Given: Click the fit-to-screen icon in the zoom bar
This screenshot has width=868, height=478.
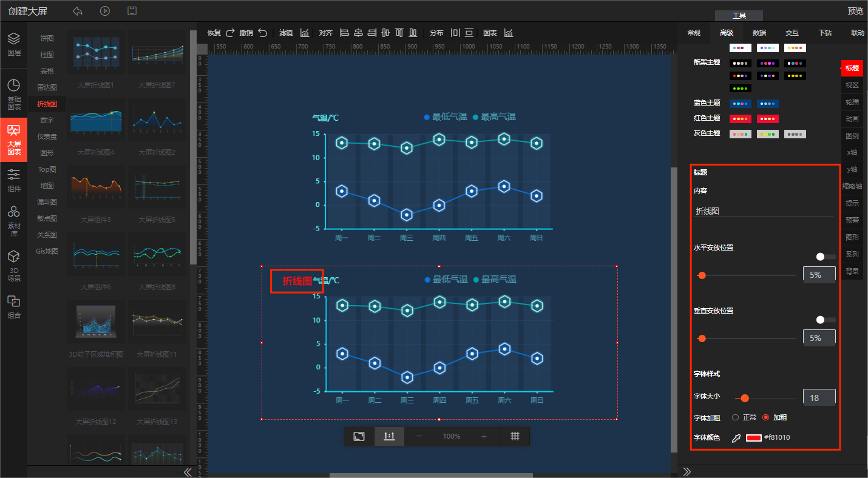Looking at the screenshot, I should pos(359,436).
